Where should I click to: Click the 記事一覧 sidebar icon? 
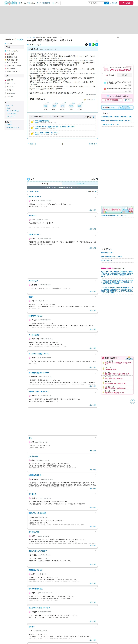click(x=5, y=80)
